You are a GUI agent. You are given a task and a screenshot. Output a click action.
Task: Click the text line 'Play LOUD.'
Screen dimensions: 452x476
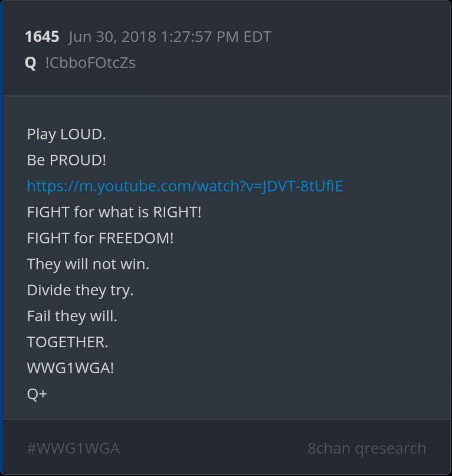(67, 134)
